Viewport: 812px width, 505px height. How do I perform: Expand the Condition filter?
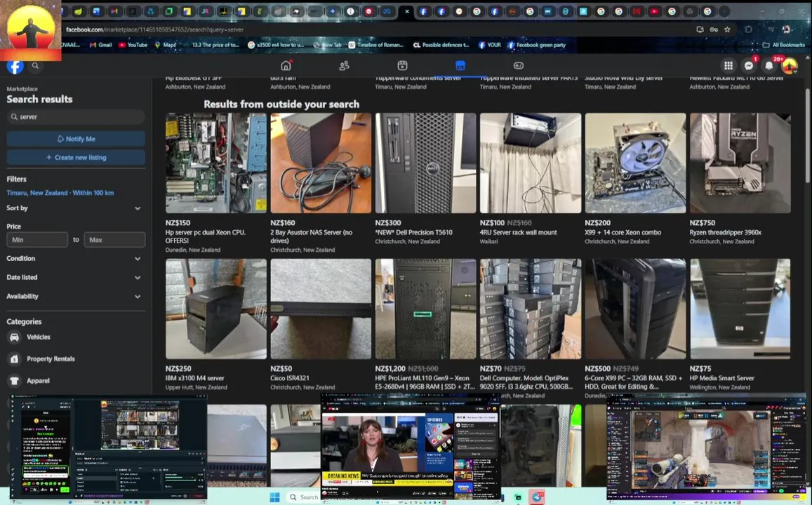tap(74, 258)
